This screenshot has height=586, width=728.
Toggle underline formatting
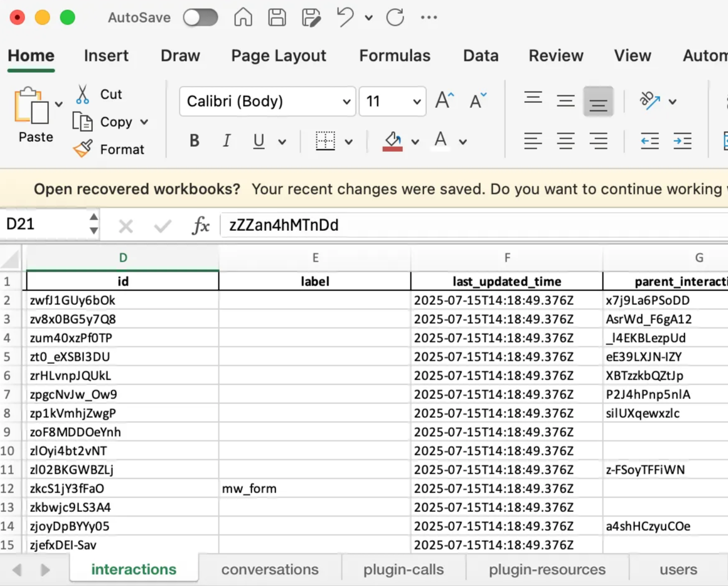[x=259, y=141]
